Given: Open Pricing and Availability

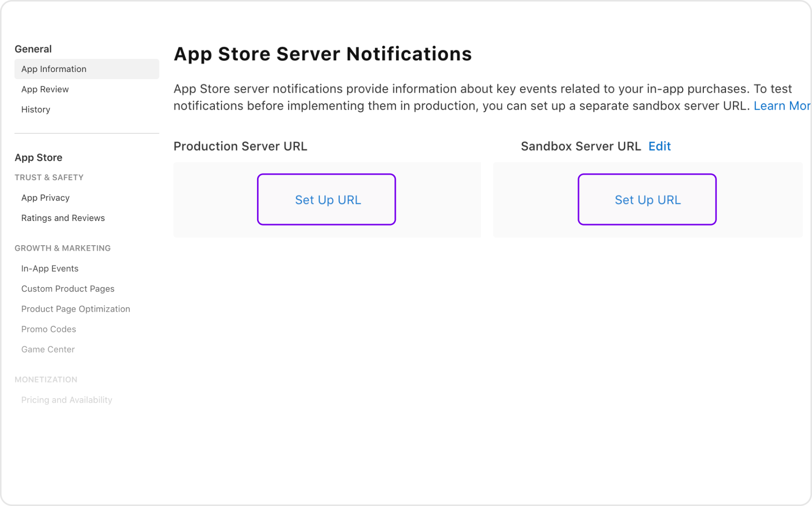Looking at the screenshot, I should pyautogui.click(x=66, y=400).
